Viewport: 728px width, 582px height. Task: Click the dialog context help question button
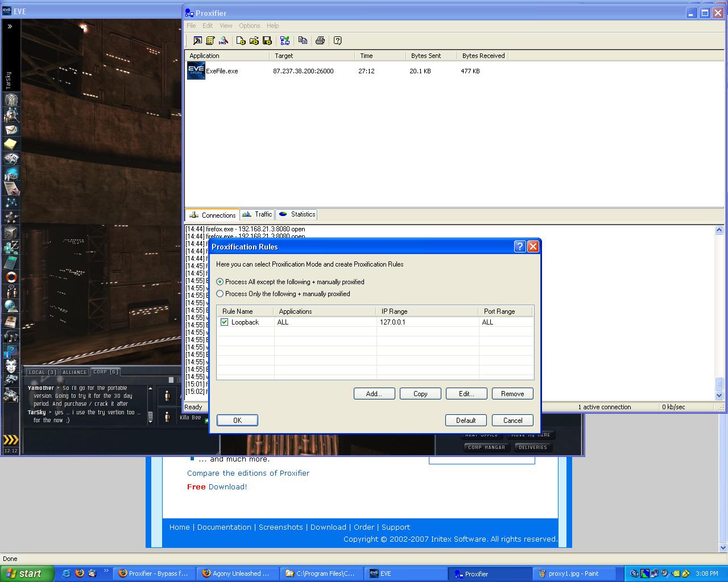tap(519, 246)
